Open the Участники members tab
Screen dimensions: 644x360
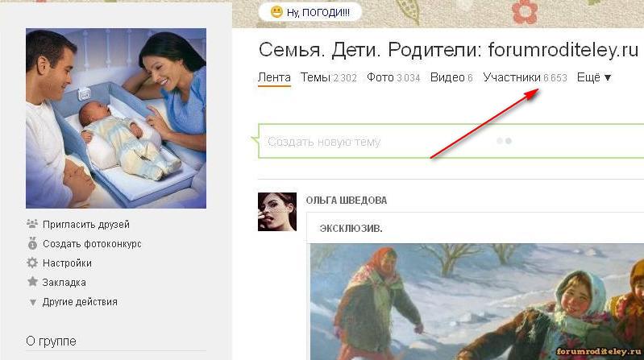pyautogui.click(x=525, y=77)
